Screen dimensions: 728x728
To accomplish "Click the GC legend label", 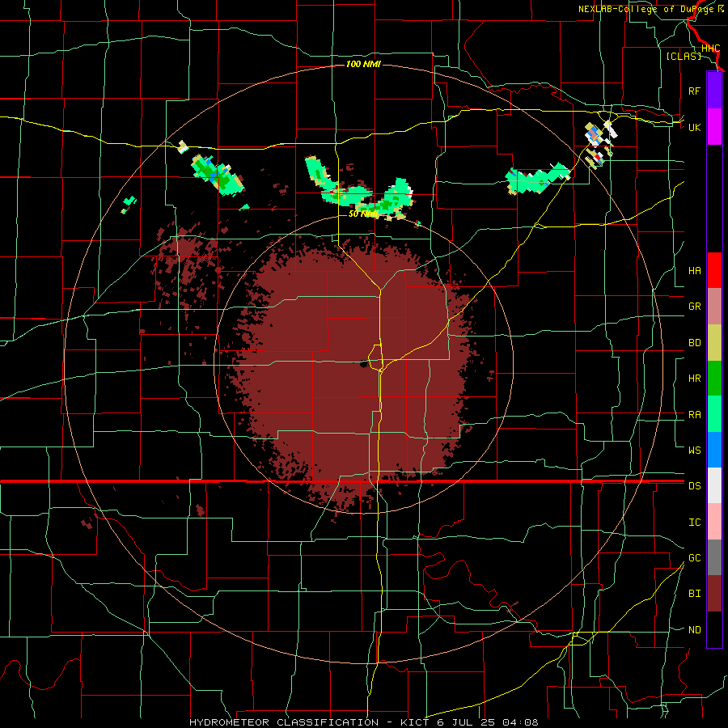I will point(694,557).
